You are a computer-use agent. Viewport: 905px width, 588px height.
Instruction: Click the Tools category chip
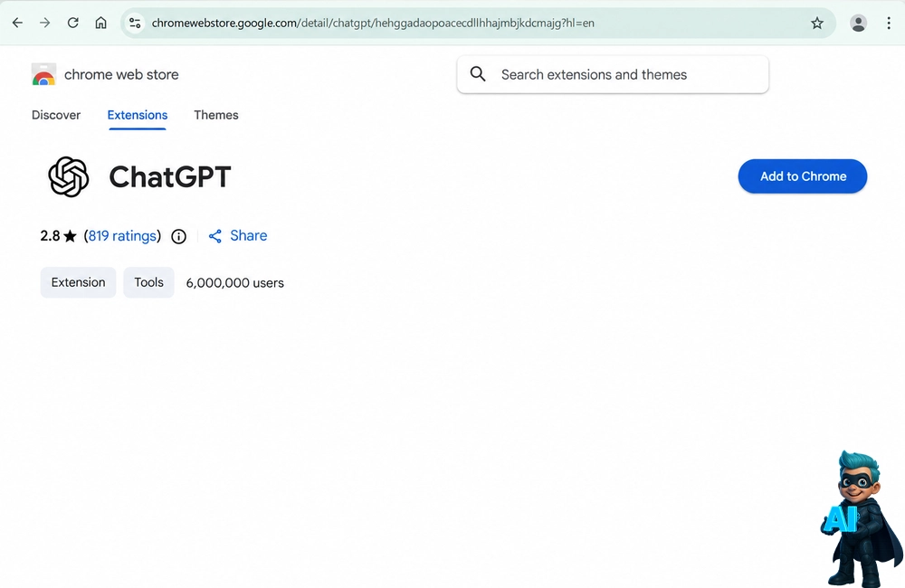coord(149,282)
